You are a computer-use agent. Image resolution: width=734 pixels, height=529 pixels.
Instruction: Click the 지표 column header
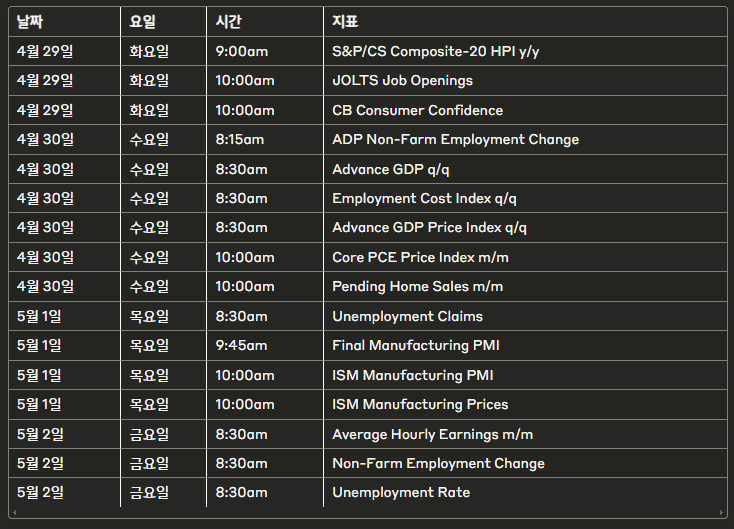345,21
